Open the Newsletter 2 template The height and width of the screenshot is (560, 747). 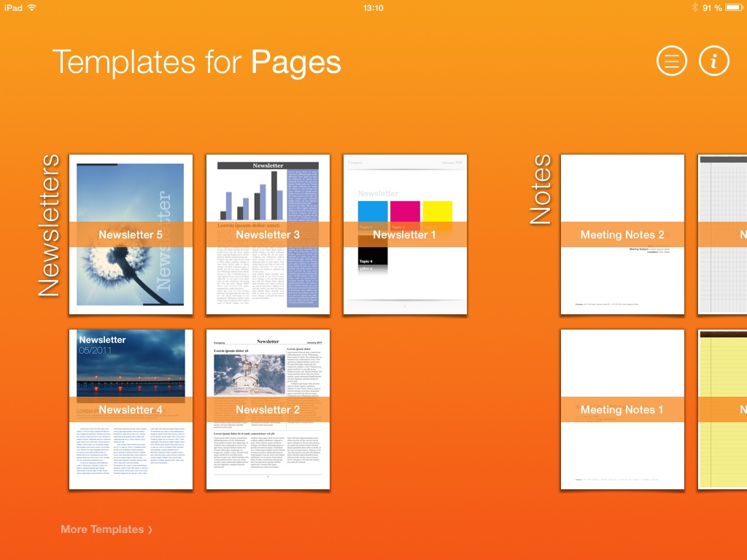[x=268, y=409]
